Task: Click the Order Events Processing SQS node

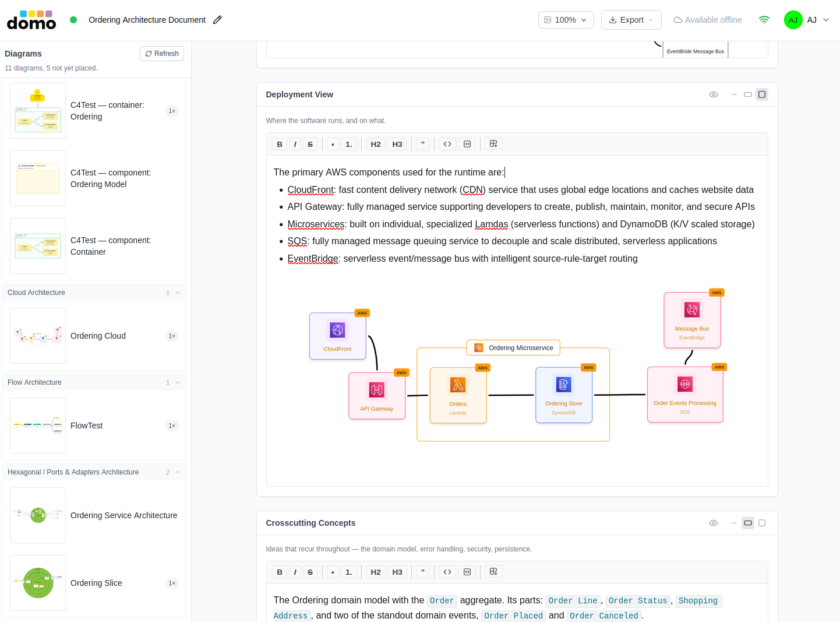Action: pos(685,395)
